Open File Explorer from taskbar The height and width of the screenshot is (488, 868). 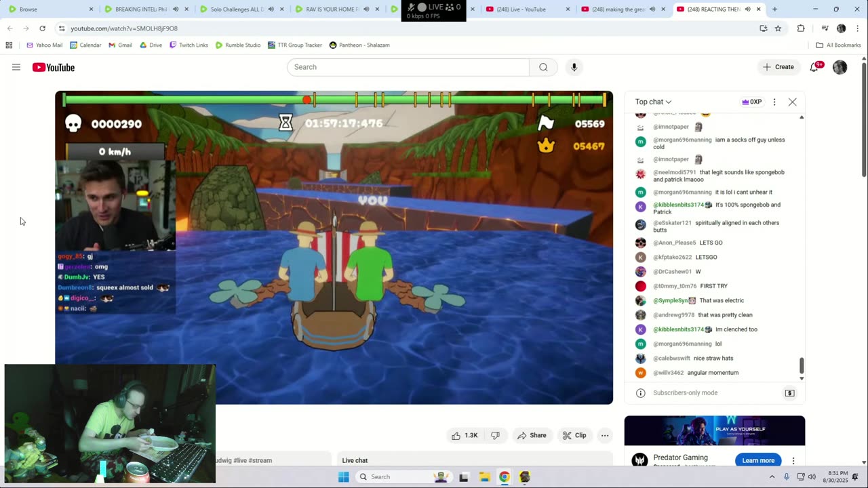[x=484, y=477]
